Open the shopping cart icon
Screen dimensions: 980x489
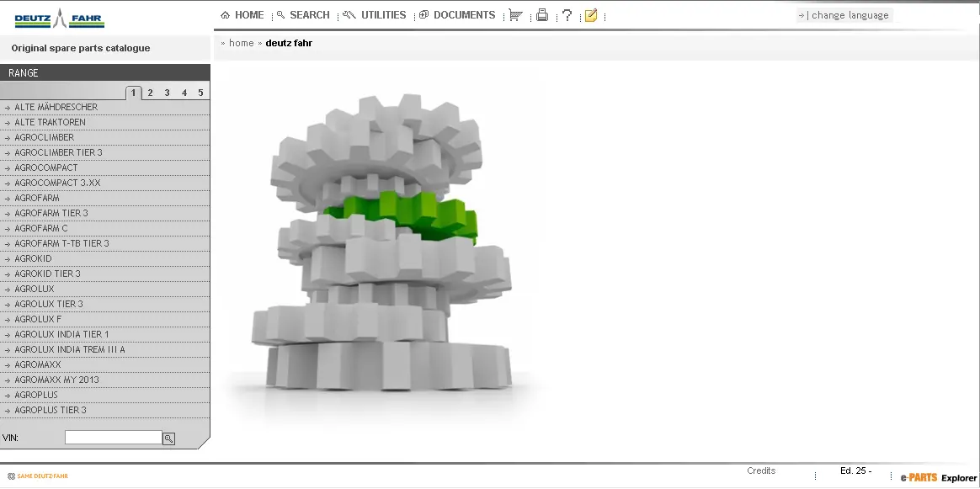(x=515, y=15)
